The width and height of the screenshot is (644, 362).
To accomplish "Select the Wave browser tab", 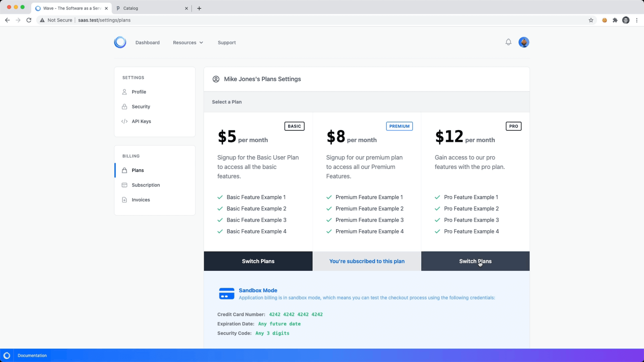I will (x=72, y=8).
